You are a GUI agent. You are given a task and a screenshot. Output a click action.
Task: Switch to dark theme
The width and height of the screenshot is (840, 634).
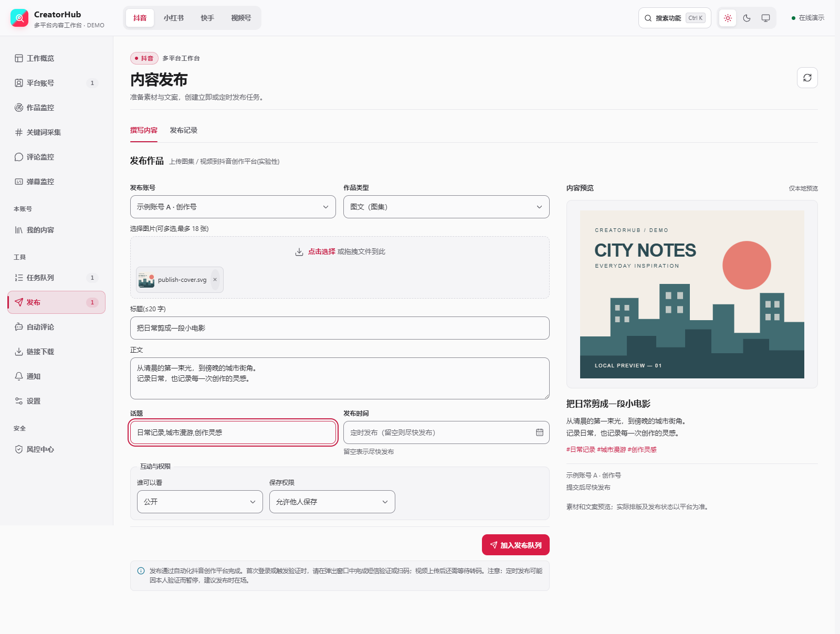[x=747, y=18]
